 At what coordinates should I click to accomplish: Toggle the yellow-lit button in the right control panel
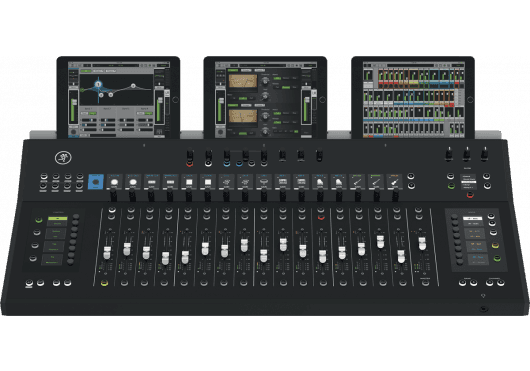coord(495,245)
